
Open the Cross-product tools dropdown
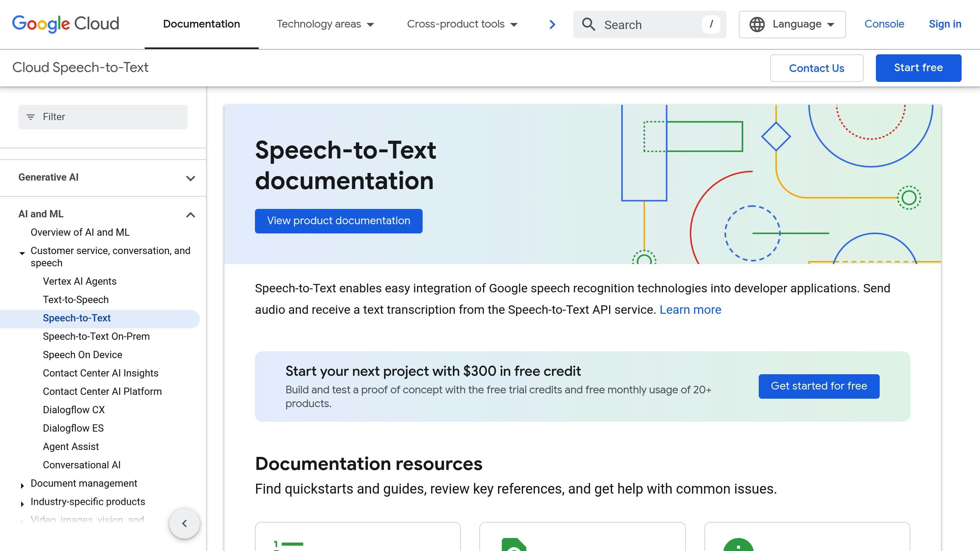[x=462, y=24]
